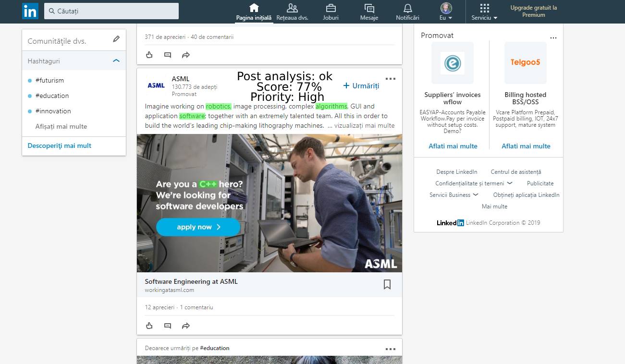Open Rețeaua dvs. network icon

pyautogui.click(x=292, y=8)
